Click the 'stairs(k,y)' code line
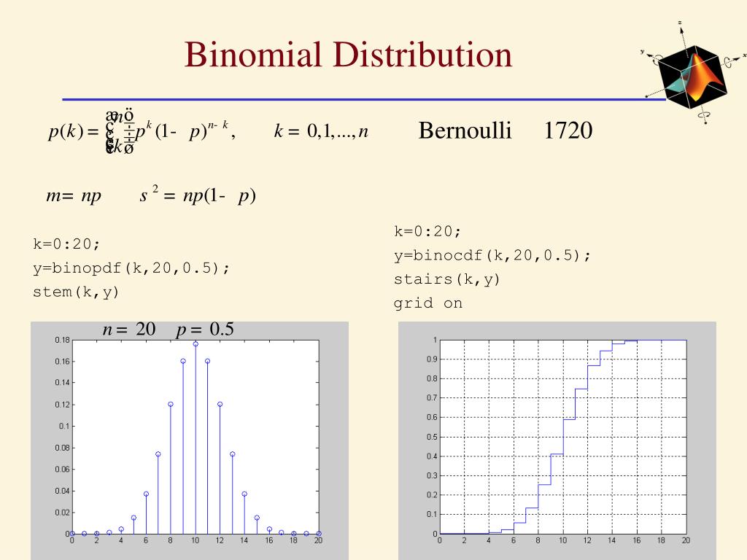The height and width of the screenshot is (560, 747). [x=447, y=279]
